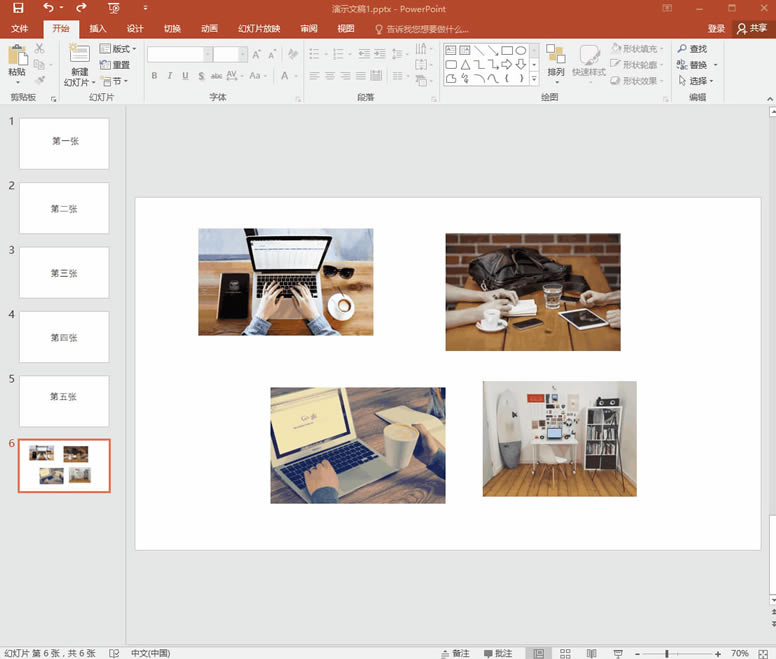Open the font name combo box

179,54
